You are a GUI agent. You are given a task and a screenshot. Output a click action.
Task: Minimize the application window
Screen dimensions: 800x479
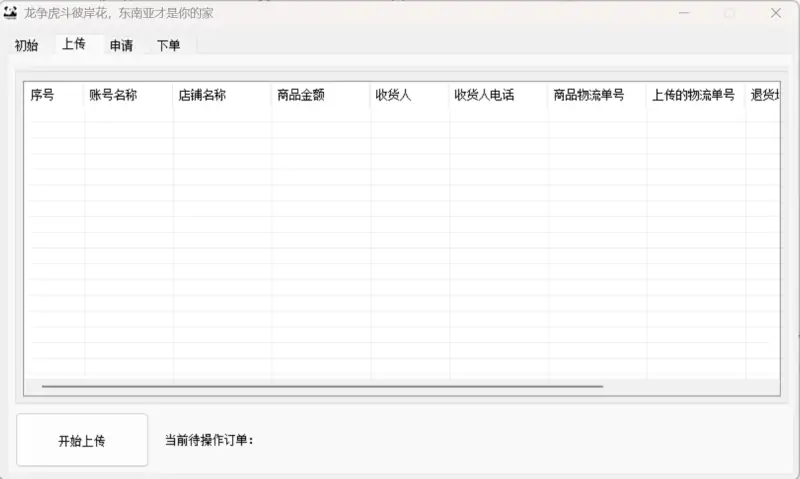point(684,13)
